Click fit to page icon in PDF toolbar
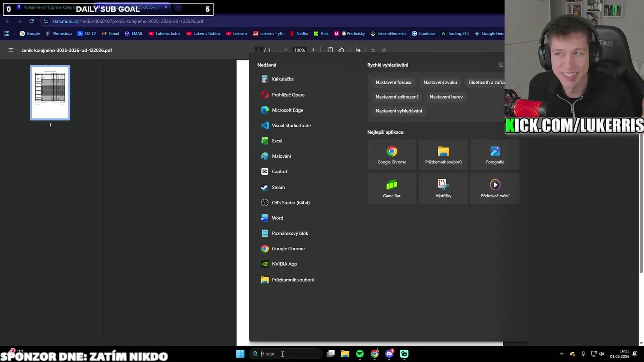The image size is (644, 362). click(330, 50)
